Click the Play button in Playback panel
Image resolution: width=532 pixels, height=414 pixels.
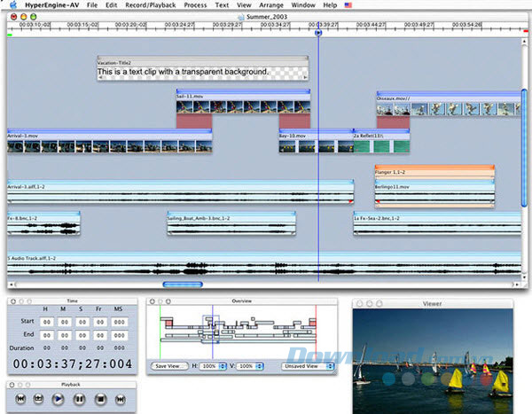(x=58, y=400)
